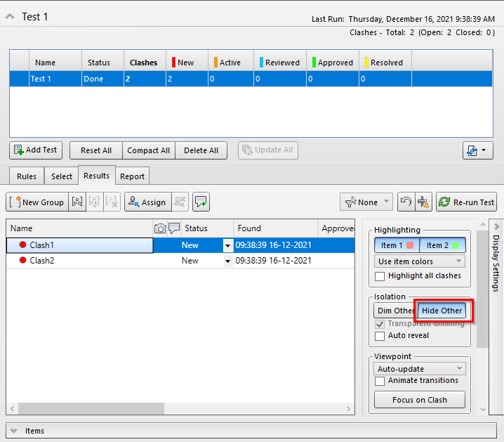Collapse the Display Settings side panel

click(x=496, y=226)
